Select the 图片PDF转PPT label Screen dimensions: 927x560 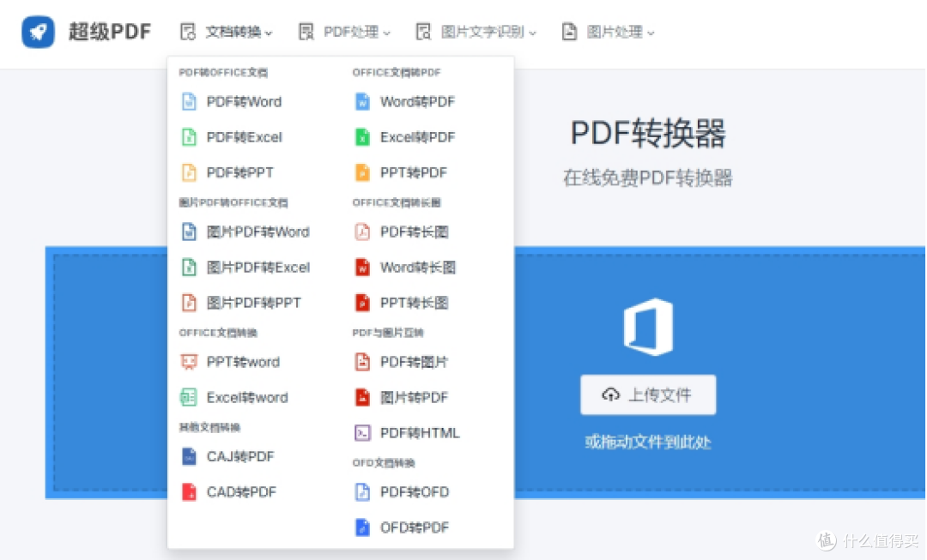(253, 303)
